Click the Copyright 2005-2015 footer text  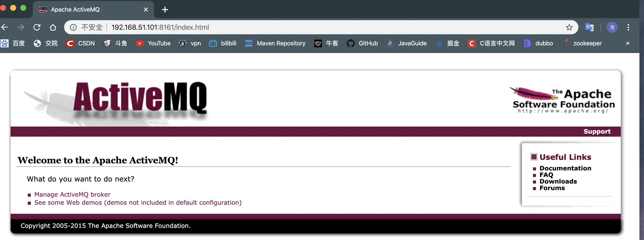coord(105,226)
